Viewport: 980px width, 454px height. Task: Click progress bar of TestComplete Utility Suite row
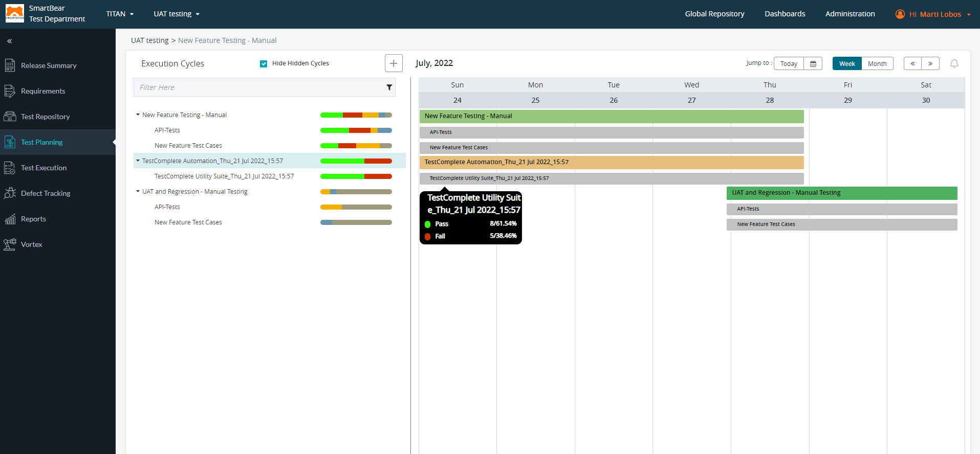[x=356, y=176]
